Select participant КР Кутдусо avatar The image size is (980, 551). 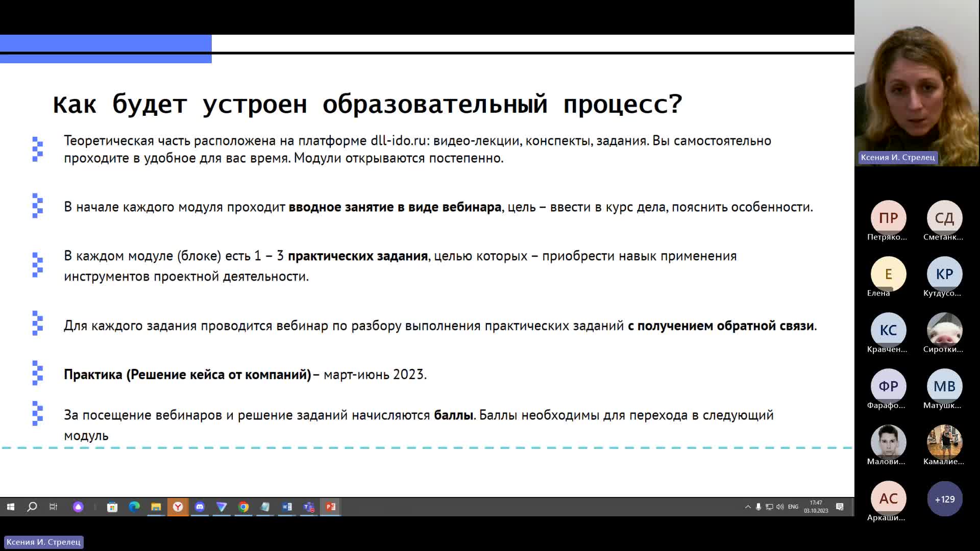944,274
